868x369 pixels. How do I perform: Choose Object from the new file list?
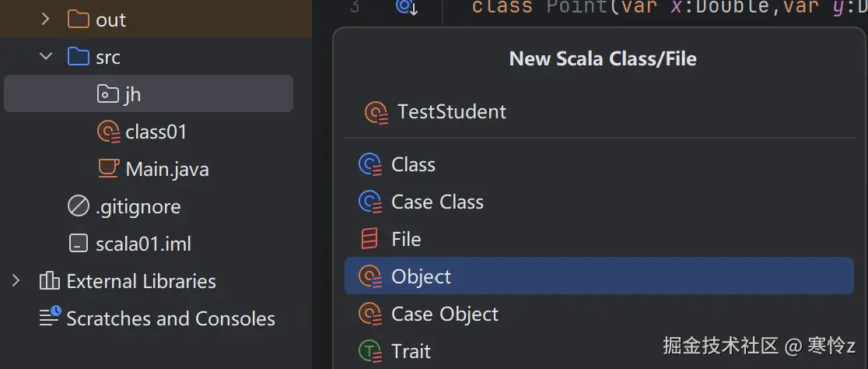[x=421, y=277]
